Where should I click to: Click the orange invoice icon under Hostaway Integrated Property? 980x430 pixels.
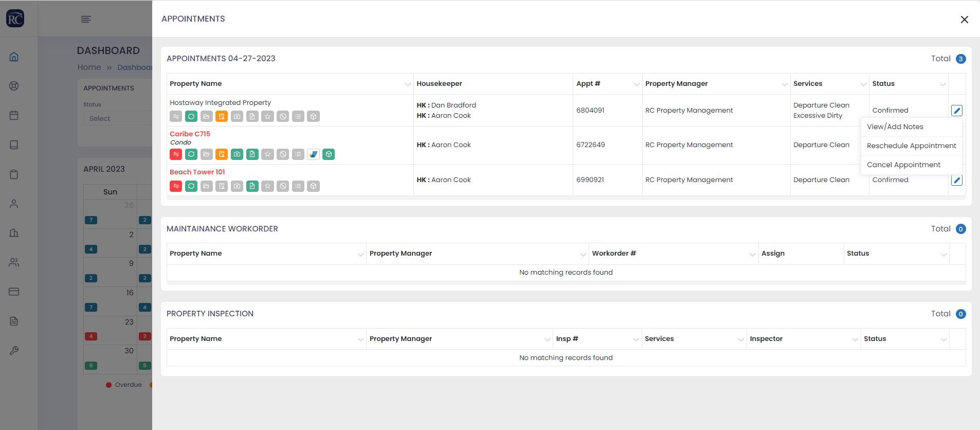[222, 117]
